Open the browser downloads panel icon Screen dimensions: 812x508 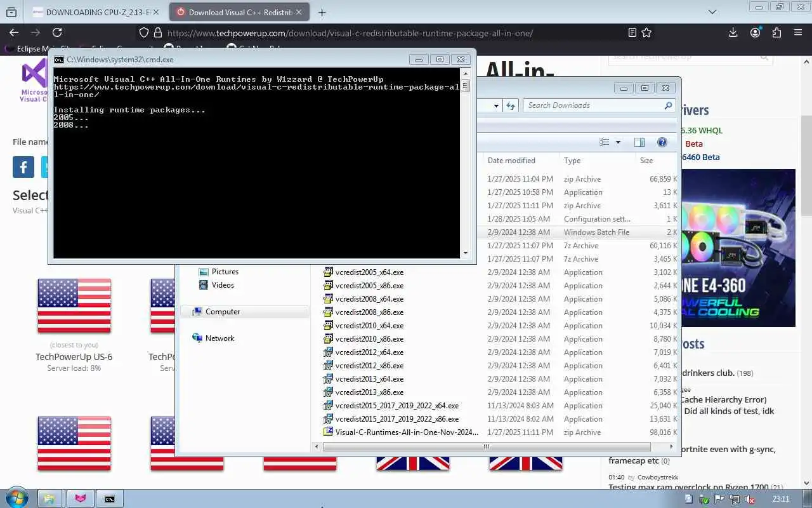(x=733, y=32)
